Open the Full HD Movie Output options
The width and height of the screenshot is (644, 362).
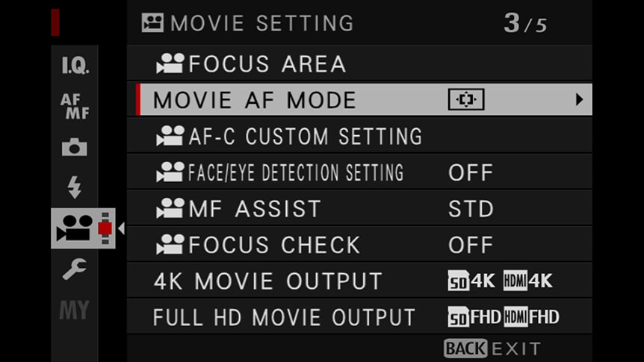(x=359, y=317)
